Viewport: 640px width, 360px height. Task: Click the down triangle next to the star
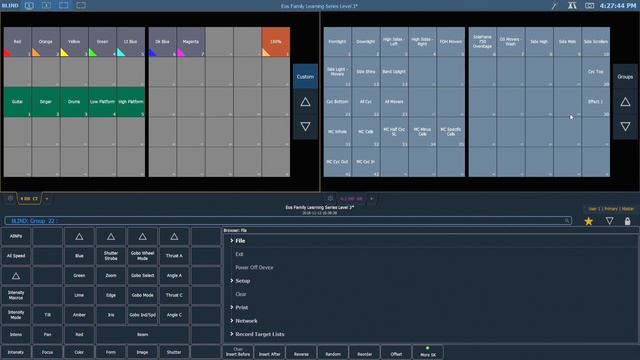point(609,221)
